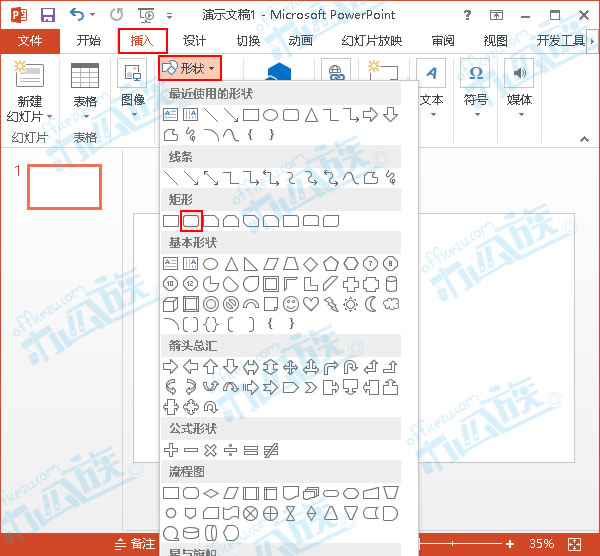Toggle the 备注 notes pane button
The width and height of the screenshot is (600, 556).
pyautogui.click(x=135, y=543)
